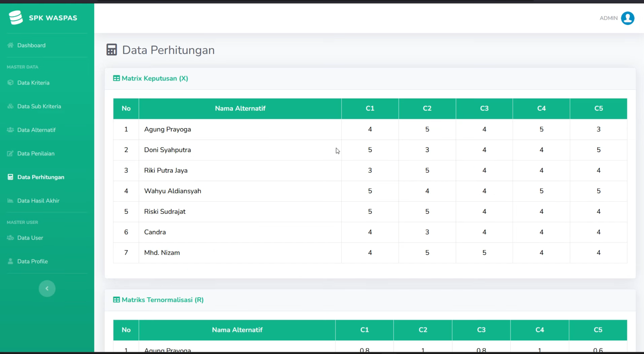Open Data Hasil Akhir page
644x354 pixels.
pyautogui.click(x=38, y=200)
